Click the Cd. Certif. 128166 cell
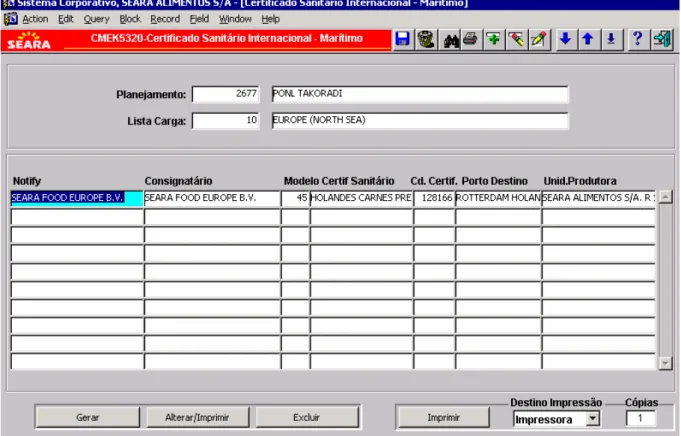This screenshot has width=681, height=436. point(434,198)
